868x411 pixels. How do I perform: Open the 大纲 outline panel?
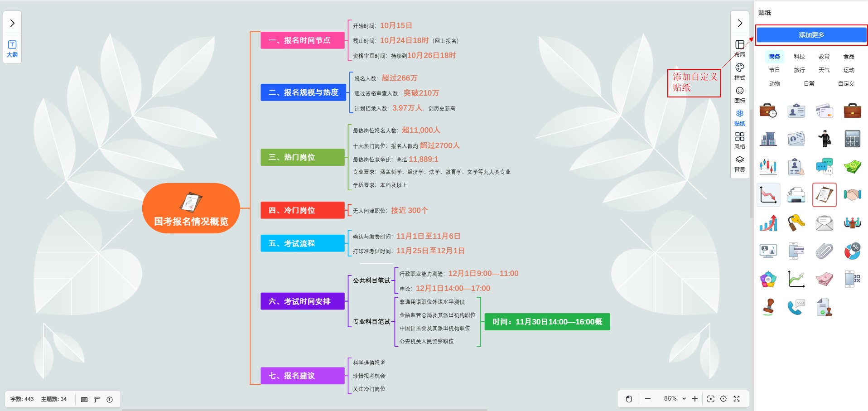(x=12, y=48)
